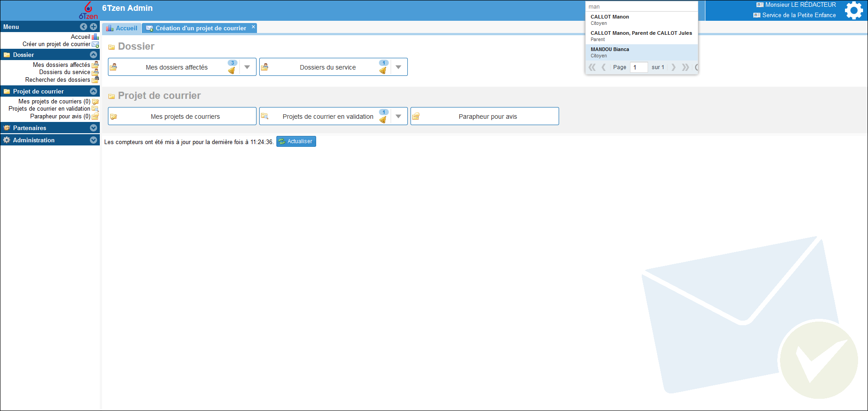Open dropdown arrow for Dossiers du service
868x411 pixels.
click(x=398, y=67)
